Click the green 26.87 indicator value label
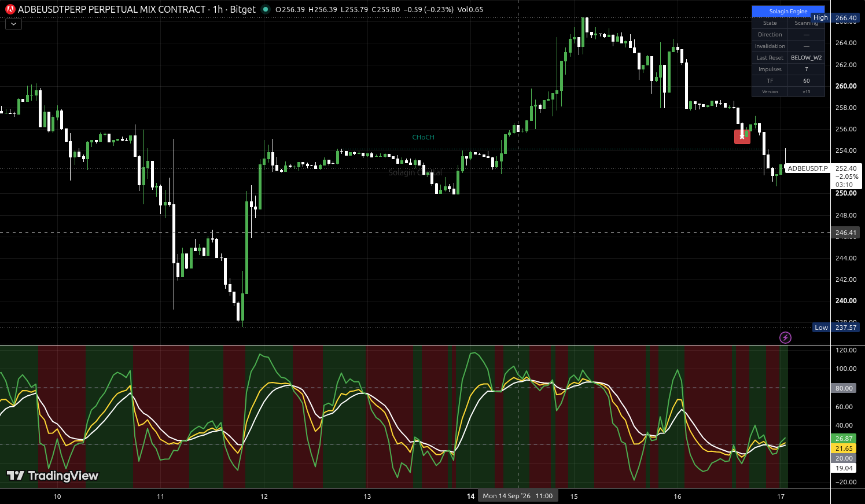 pyautogui.click(x=844, y=439)
